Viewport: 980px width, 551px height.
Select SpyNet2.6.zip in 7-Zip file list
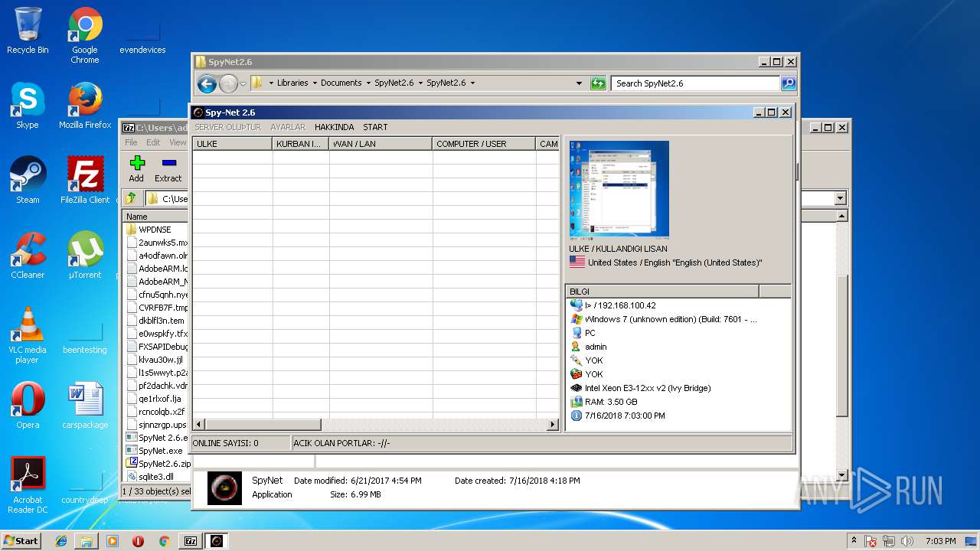tap(157, 464)
